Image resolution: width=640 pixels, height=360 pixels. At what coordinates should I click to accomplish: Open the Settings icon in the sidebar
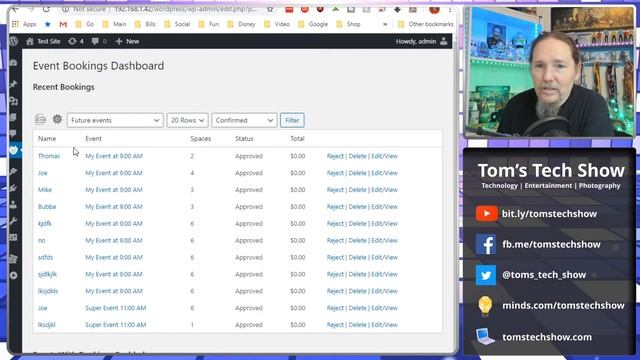tap(13, 238)
